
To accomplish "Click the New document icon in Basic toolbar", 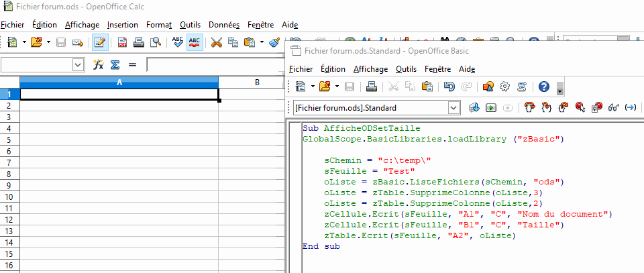I will 301,87.
